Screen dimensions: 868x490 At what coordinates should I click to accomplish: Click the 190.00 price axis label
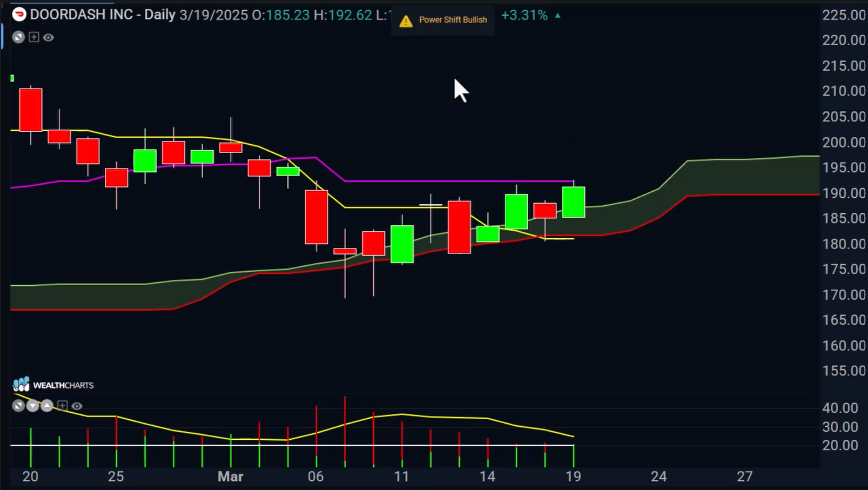point(844,193)
